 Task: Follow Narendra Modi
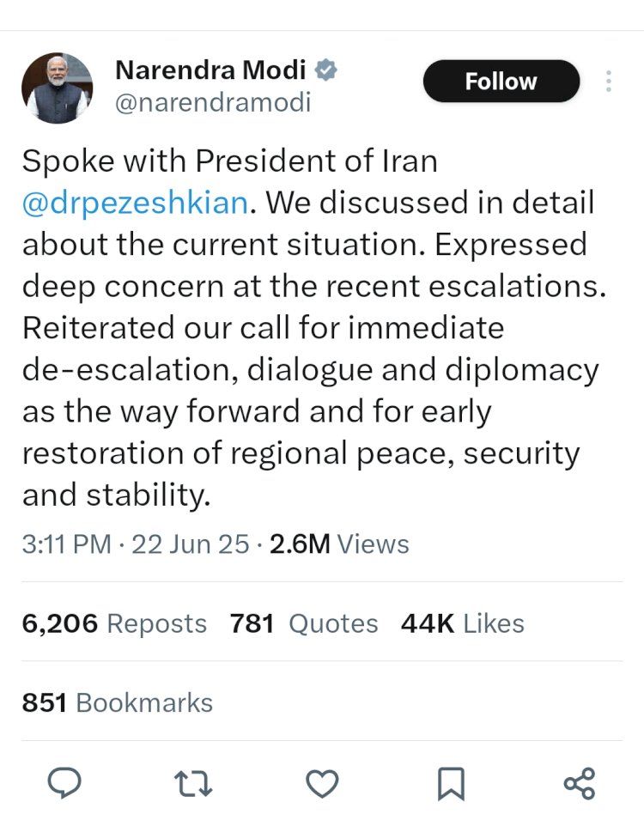pos(501,81)
